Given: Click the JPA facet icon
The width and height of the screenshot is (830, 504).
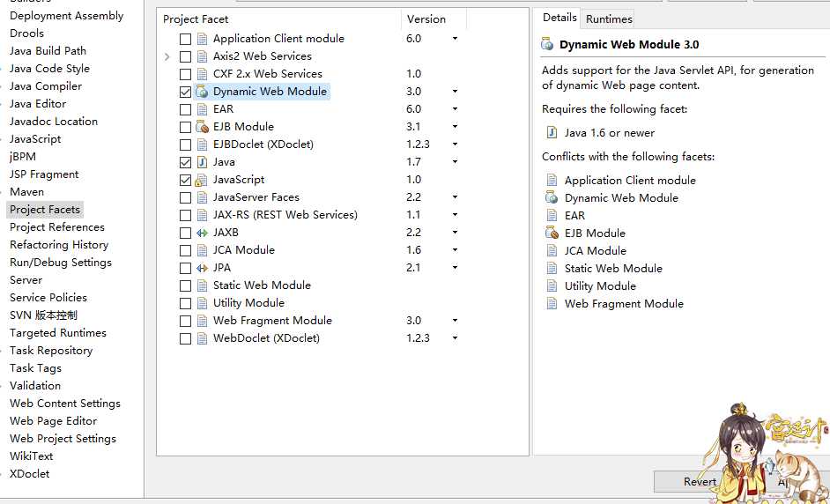Looking at the screenshot, I should click(x=203, y=268).
